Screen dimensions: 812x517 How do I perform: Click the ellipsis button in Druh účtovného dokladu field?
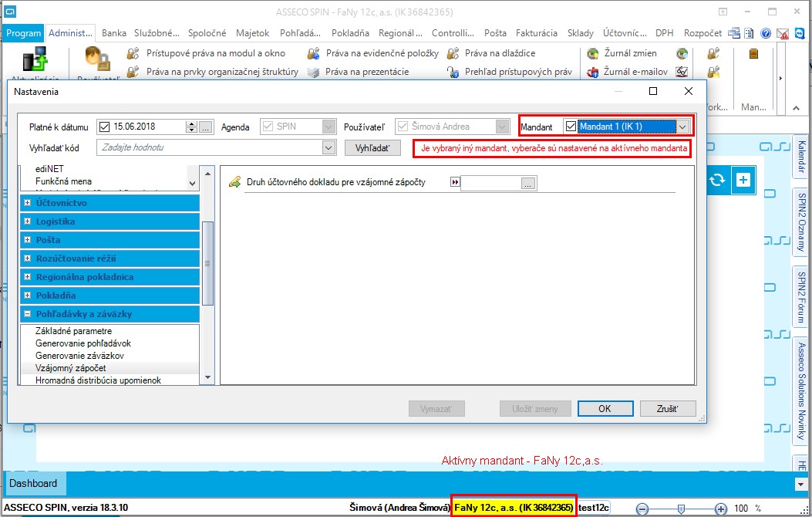click(528, 184)
